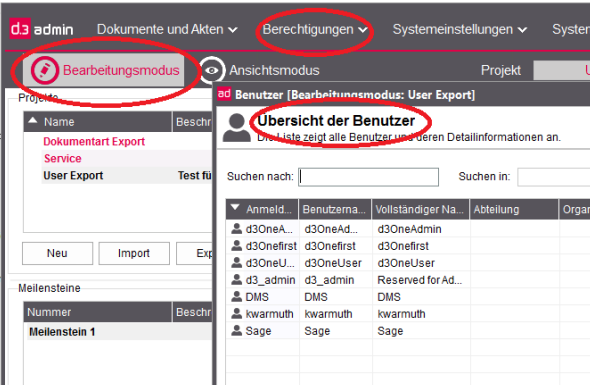This screenshot has width=590, height=385.
Task: Focus the Suchen nach search field
Action: (x=369, y=177)
